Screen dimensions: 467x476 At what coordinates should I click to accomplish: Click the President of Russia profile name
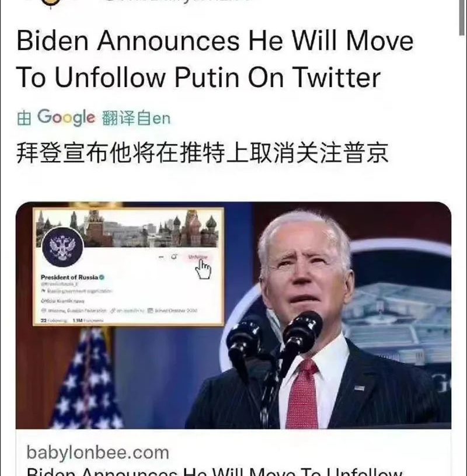click(x=69, y=277)
